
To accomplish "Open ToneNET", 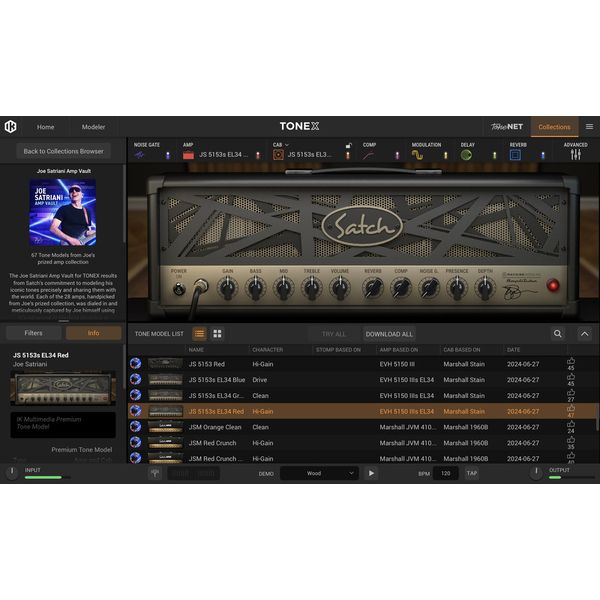I will [507, 127].
